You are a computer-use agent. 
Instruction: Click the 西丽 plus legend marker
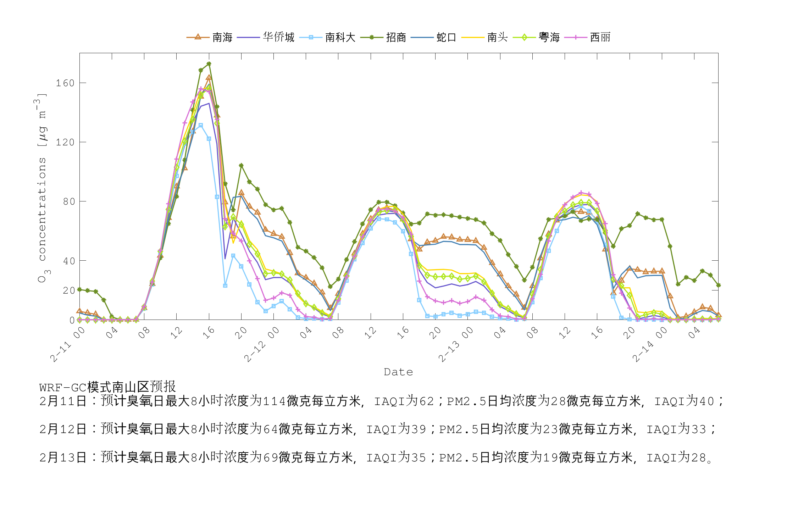[x=575, y=37]
